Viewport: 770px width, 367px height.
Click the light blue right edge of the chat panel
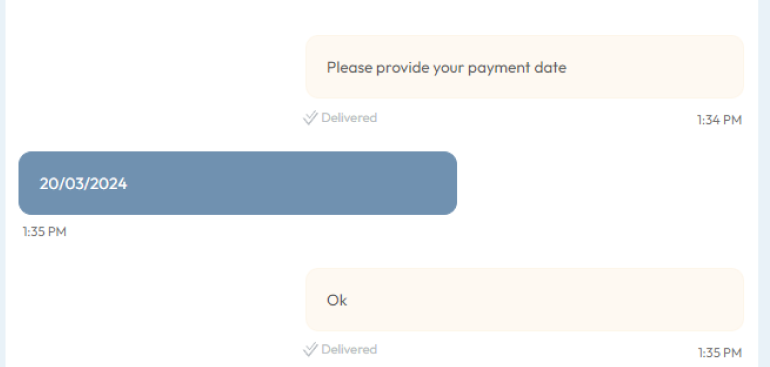pos(764,183)
